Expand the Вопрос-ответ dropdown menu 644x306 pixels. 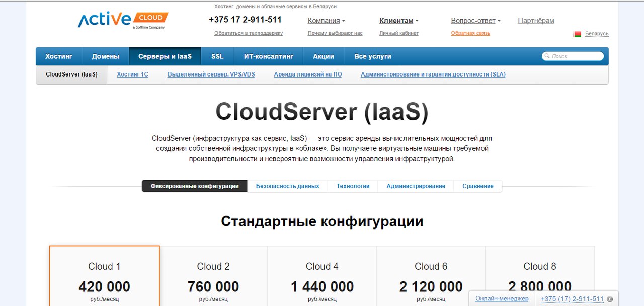[475, 21]
